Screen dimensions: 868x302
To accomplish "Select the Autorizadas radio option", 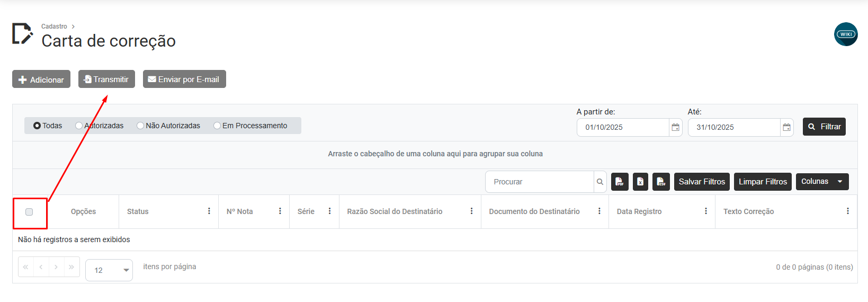I will point(79,126).
